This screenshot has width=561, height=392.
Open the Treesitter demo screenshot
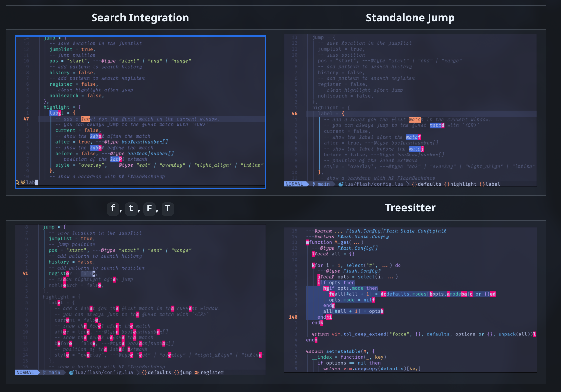click(x=410, y=300)
